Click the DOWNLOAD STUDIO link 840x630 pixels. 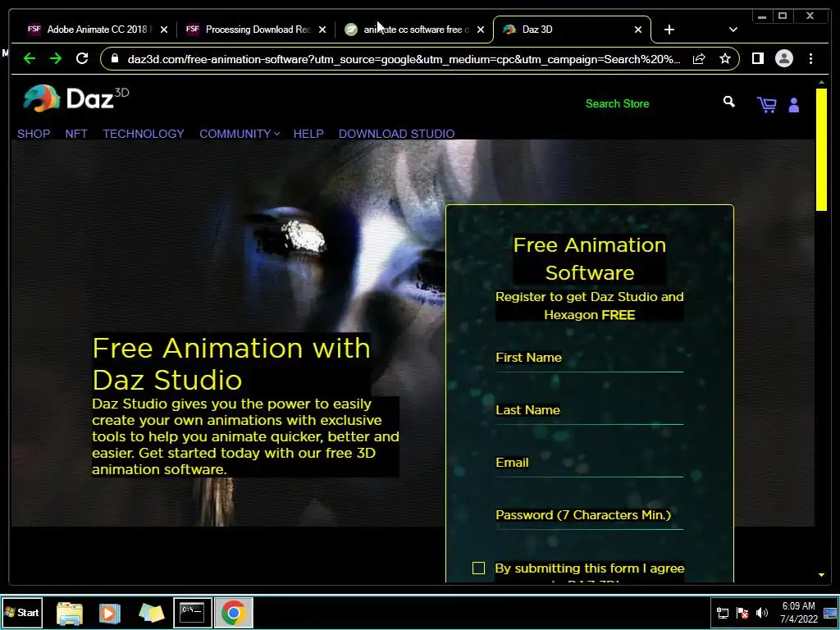point(396,134)
